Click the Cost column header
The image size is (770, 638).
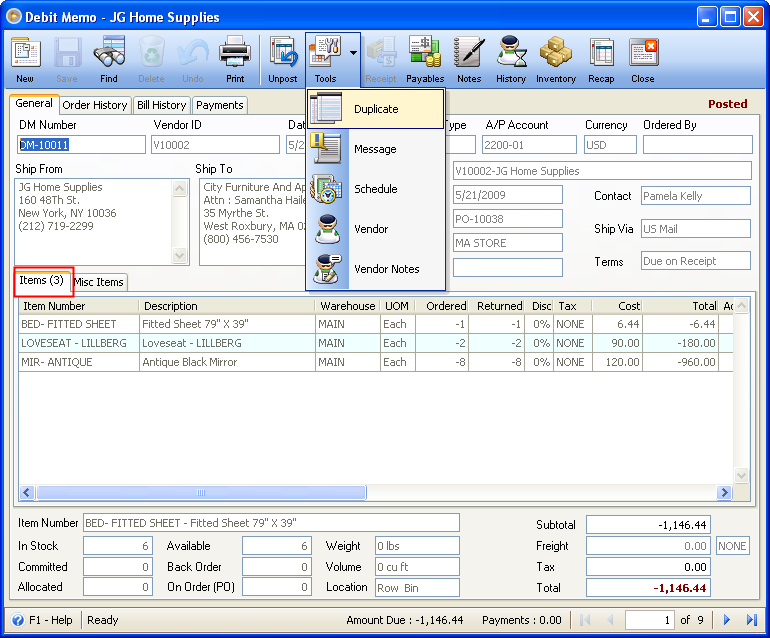coord(617,306)
